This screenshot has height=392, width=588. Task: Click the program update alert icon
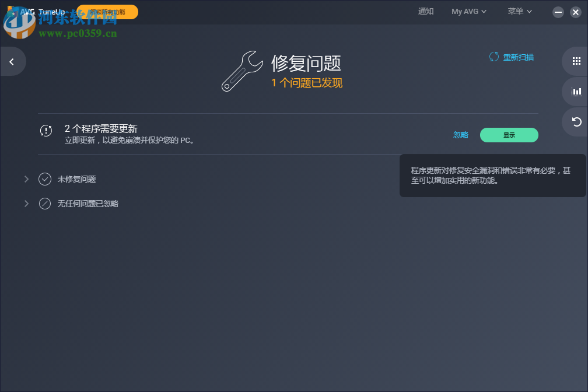[46, 131]
